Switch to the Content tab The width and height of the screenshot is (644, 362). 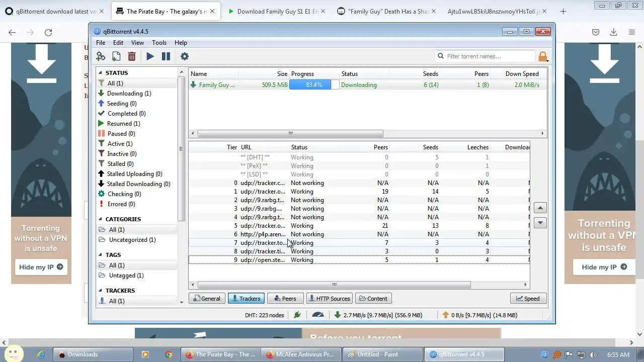[374, 298]
